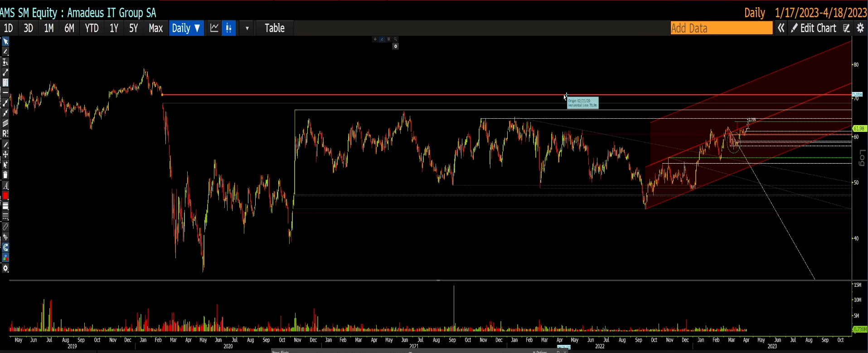The height and width of the screenshot is (353, 868).
Task: Collapse panel with double chevron button
Action: (x=781, y=28)
